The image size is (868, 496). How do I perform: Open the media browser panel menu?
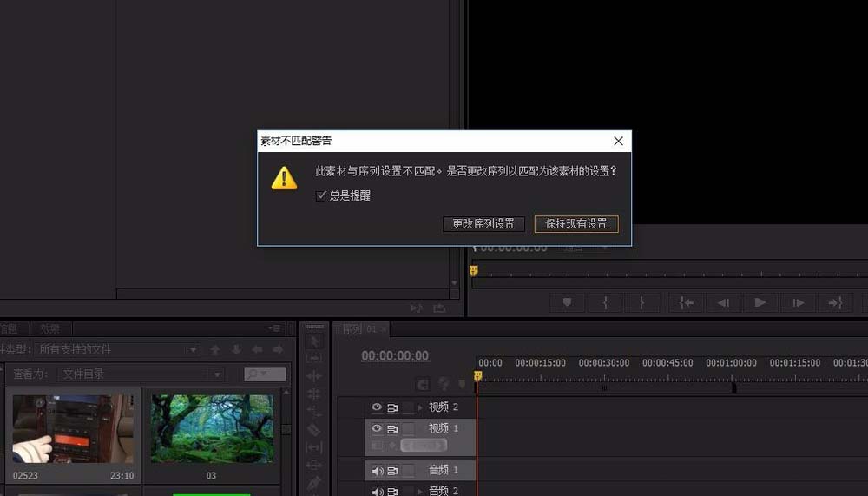pyautogui.click(x=274, y=328)
